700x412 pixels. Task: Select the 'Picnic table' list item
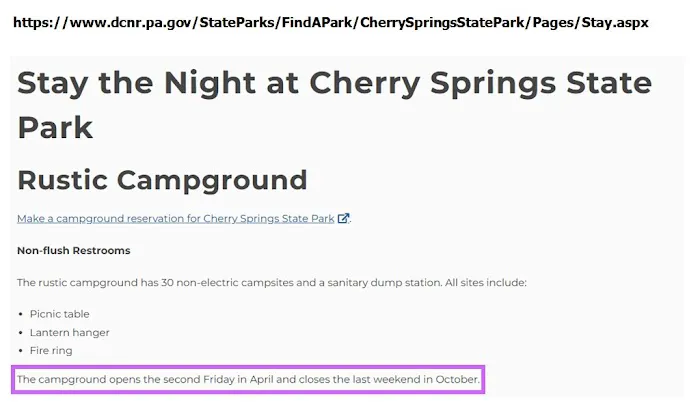[x=60, y=314]
